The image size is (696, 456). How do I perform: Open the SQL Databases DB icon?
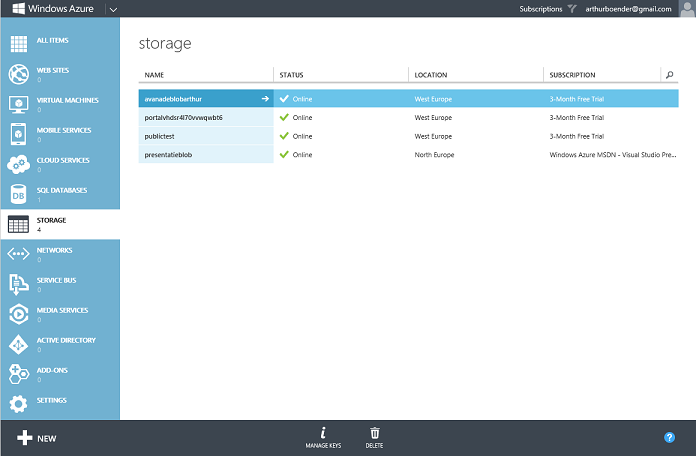[19, 194]
